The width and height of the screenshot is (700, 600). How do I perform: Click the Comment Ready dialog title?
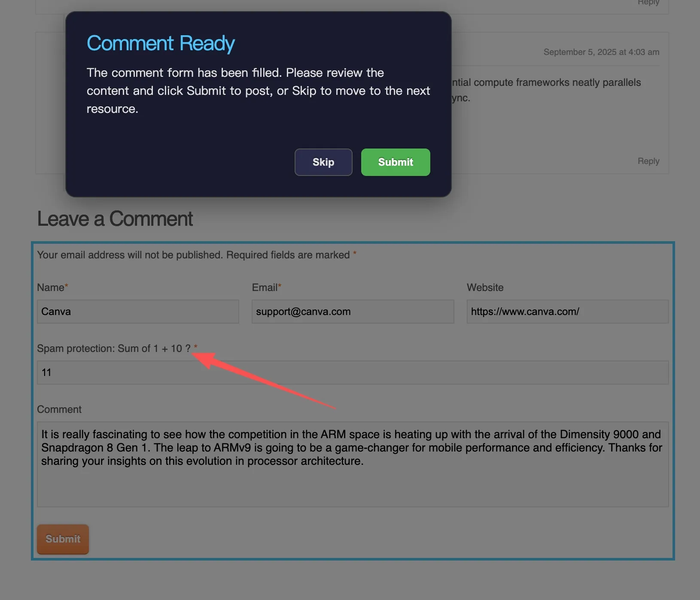[161, 43]
